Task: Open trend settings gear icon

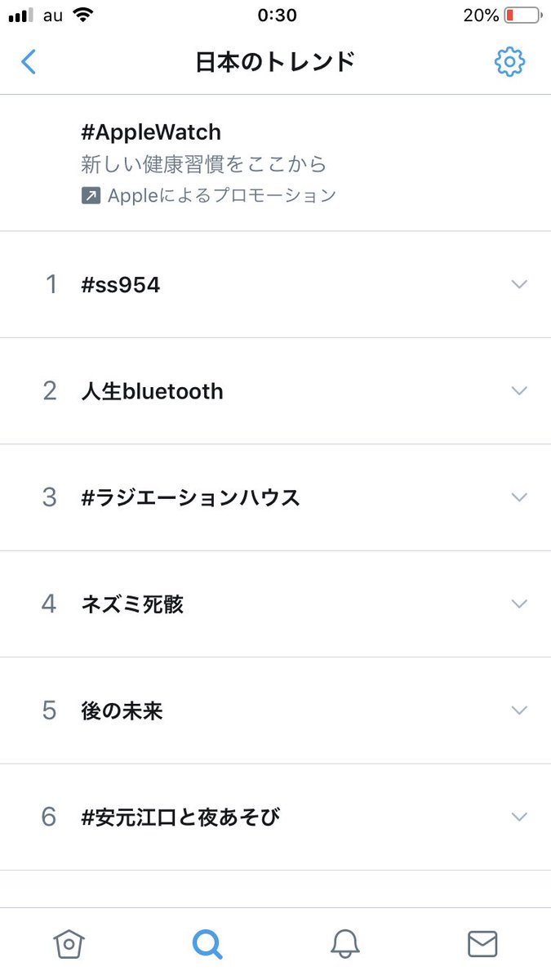Action: coord(510,62)
